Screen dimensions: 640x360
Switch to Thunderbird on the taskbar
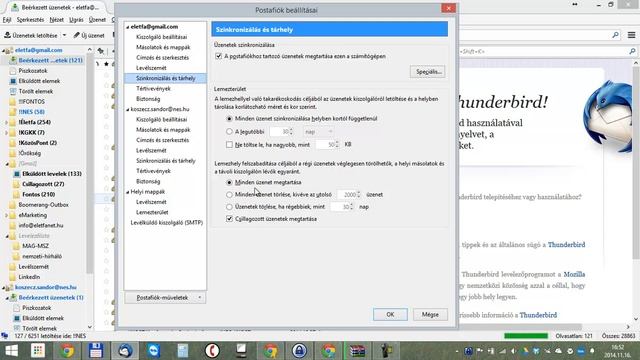(x=125, y=351)
